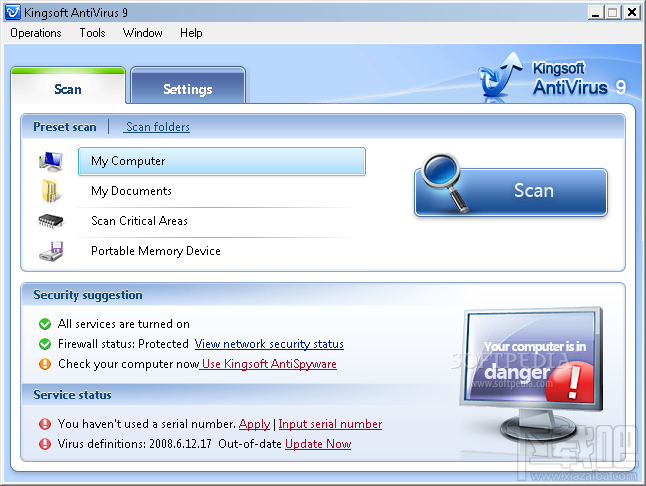Click Update Now link
This screenshot has width=646, height=486.
tap(318, 444)
